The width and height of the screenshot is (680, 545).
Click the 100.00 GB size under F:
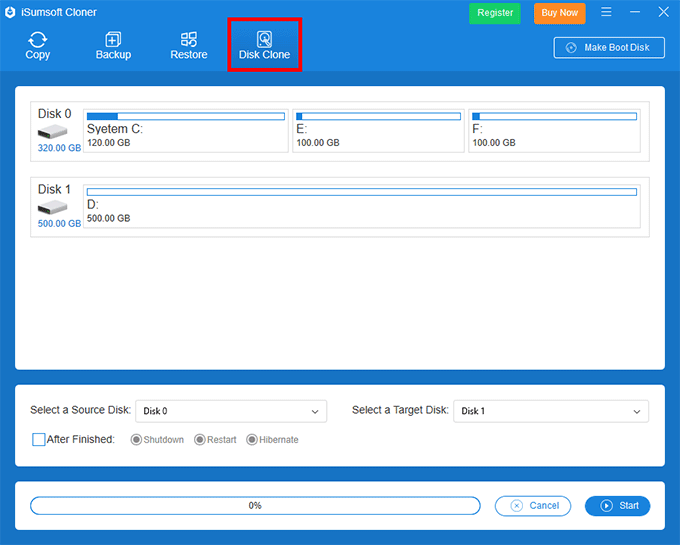click(494, 143)
